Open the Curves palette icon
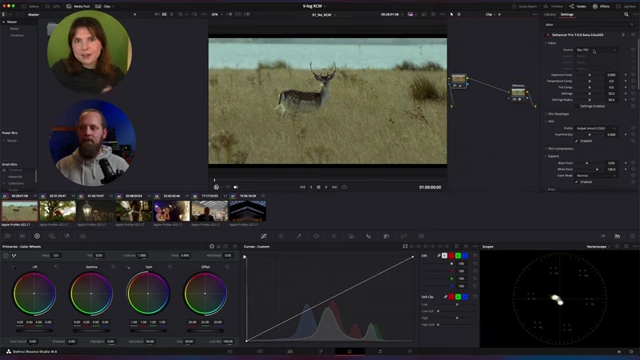The width and height of the screenshot is (640, 360). click(264, 236)
